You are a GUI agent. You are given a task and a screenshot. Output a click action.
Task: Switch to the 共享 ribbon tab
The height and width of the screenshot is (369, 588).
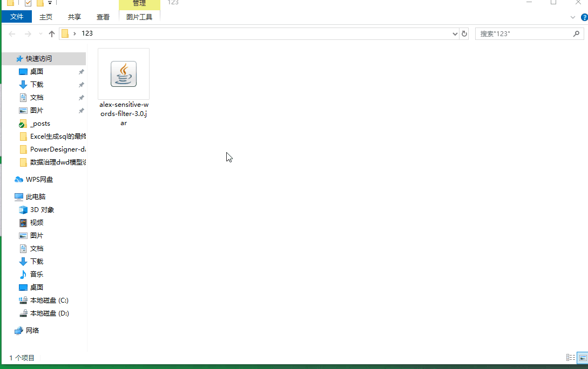(75, 17)
